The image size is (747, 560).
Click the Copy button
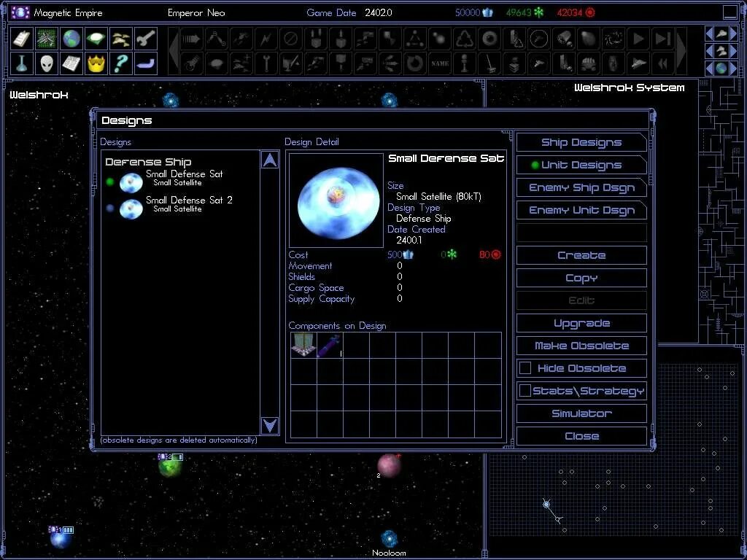(581, 278)
